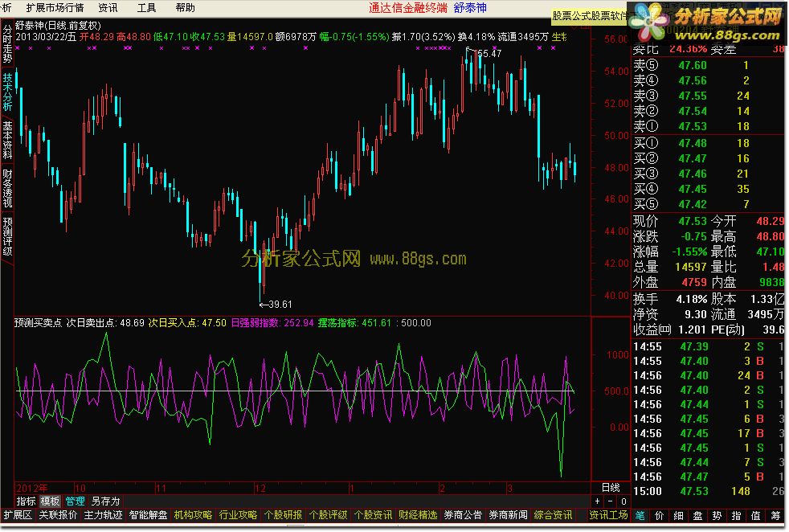This screenshot has height=532, width=789.
Task: Go to 财务透视 side tab
Action: 7,188
